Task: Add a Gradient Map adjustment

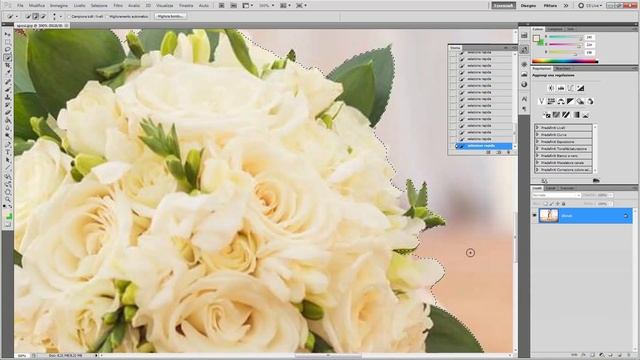Action: (576, 115)
